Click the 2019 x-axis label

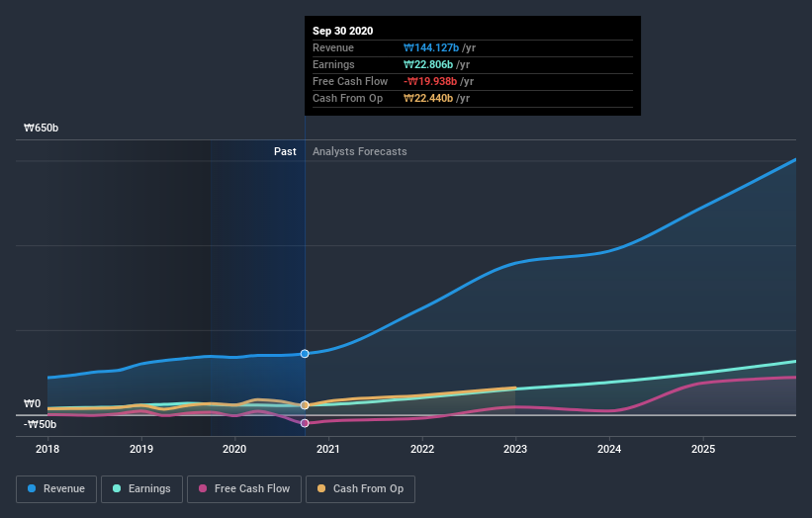(x=140, y=449)
